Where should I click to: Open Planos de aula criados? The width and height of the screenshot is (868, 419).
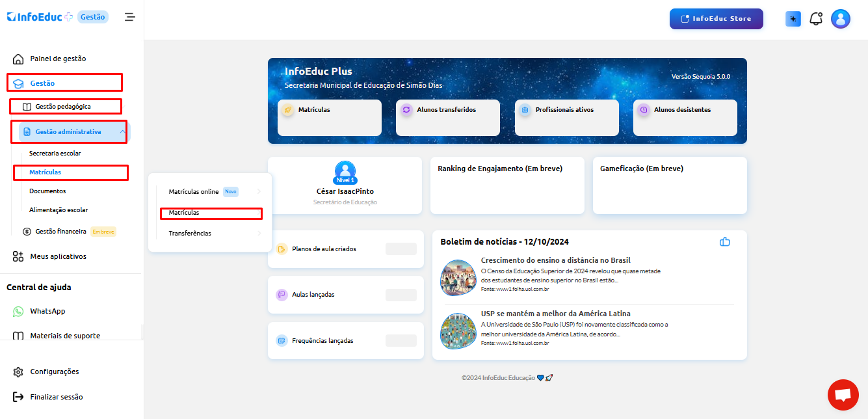pos(346,249)
